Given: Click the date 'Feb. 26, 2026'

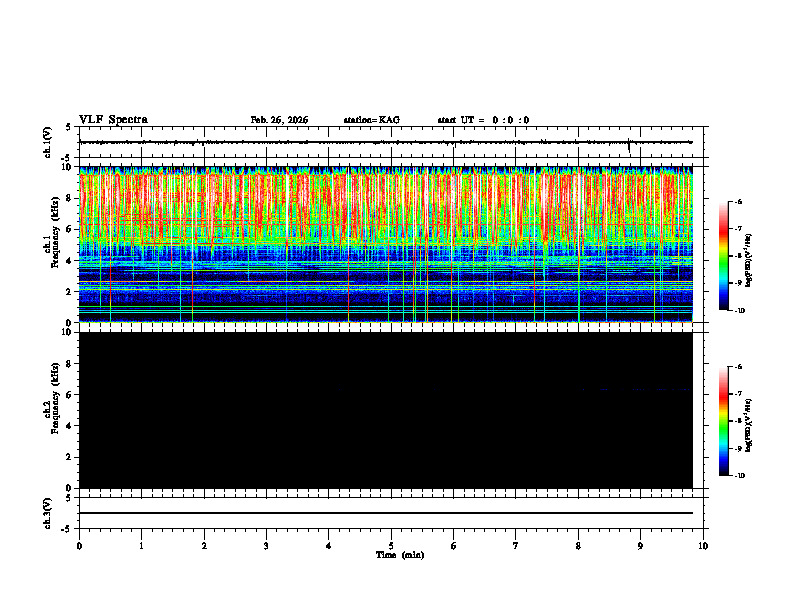Looking at the screenshot, I should [x=279, y=120].
